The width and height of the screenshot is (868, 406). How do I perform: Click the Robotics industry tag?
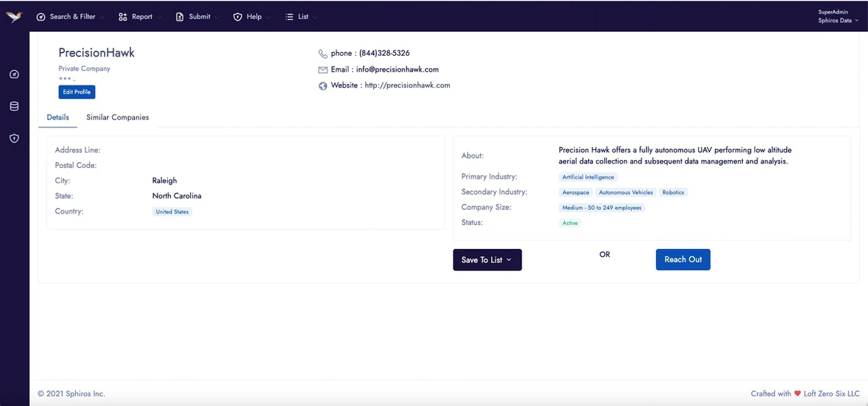tap(673, 193)
